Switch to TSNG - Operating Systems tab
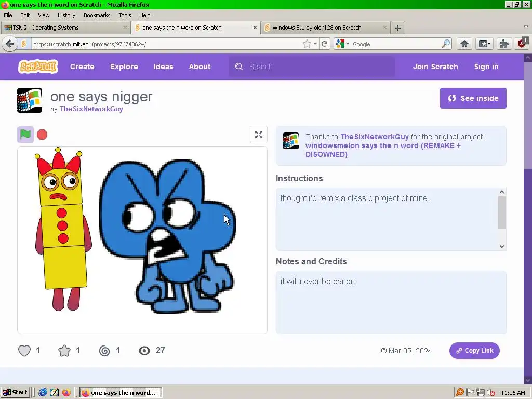 pyautogui.click(x=65, y=28)
